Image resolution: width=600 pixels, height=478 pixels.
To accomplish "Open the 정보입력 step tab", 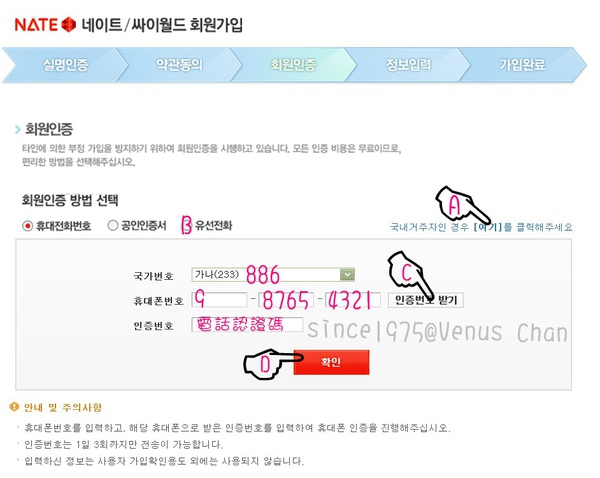I will point(408,65).
